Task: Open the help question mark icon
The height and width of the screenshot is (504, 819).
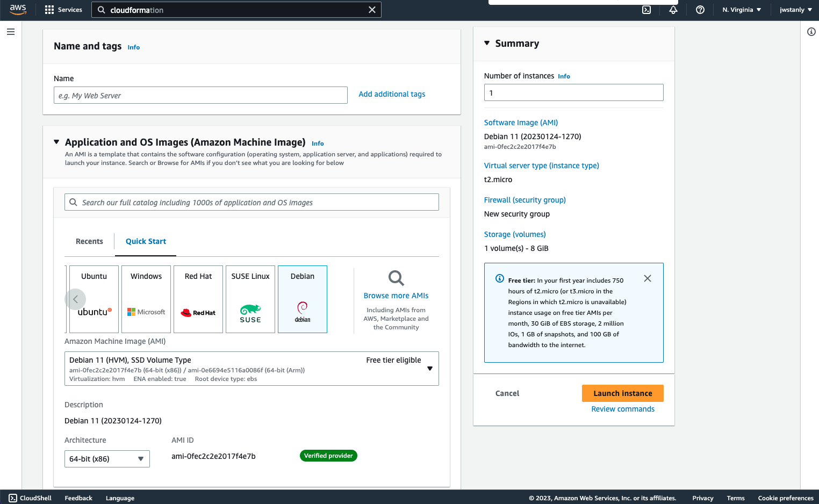Action: (x=700, y=10)
